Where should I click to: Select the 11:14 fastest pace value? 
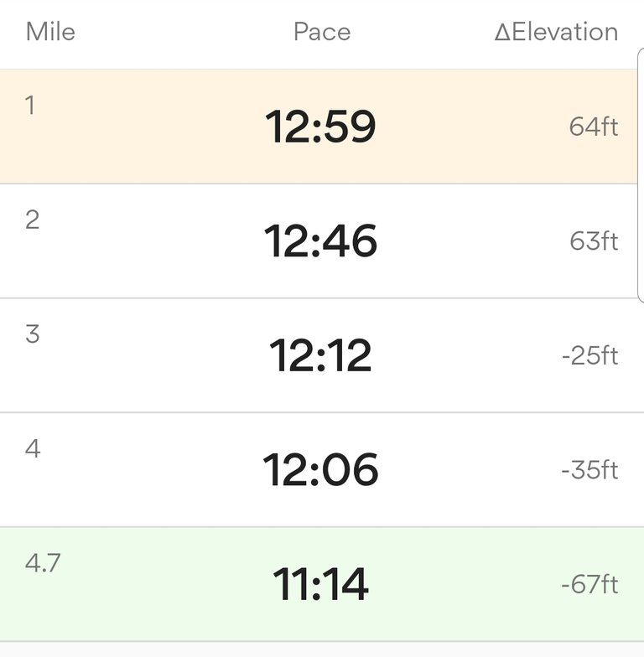(x=320, y=584)
